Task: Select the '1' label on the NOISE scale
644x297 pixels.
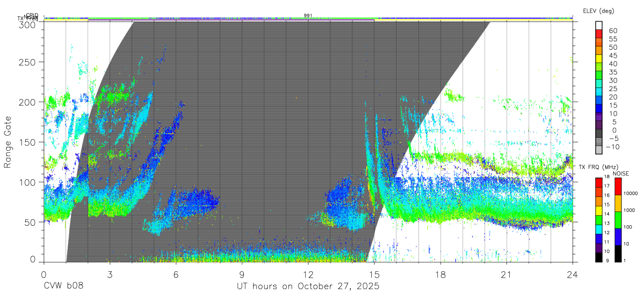Action: point(625,260)
